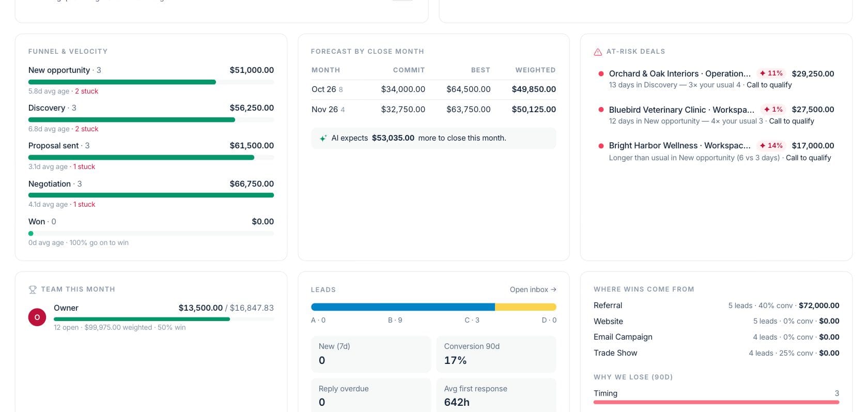Click '2 stuck' under New opportunity

pyautogui.click(x=86, y=91)
